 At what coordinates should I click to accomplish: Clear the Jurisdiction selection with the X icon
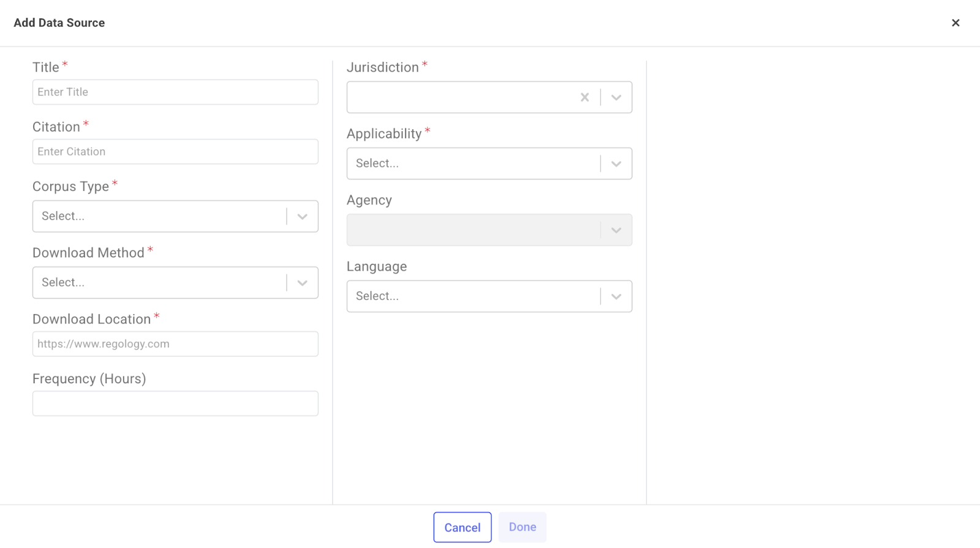point(584,97)
